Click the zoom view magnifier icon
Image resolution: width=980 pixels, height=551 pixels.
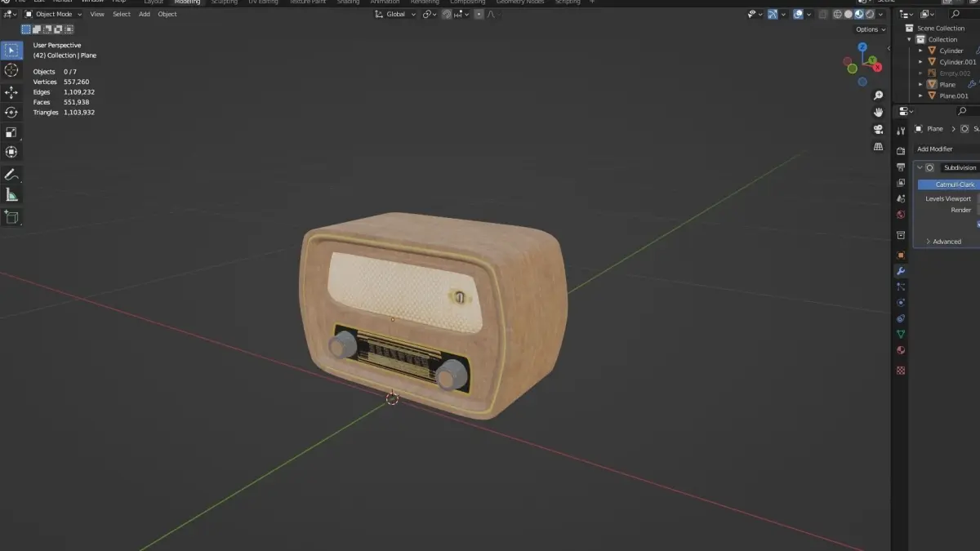[x=879, y=96]
